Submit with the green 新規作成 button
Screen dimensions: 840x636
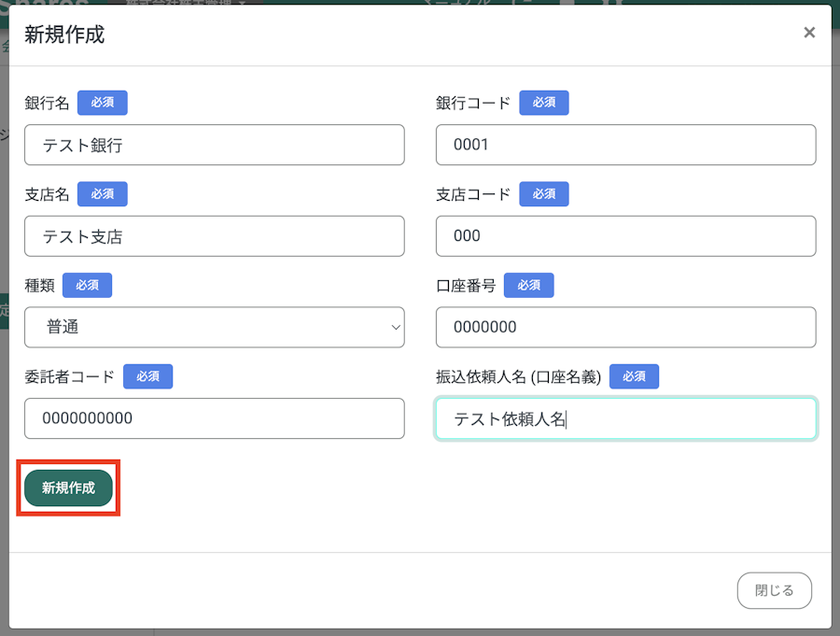68,488
